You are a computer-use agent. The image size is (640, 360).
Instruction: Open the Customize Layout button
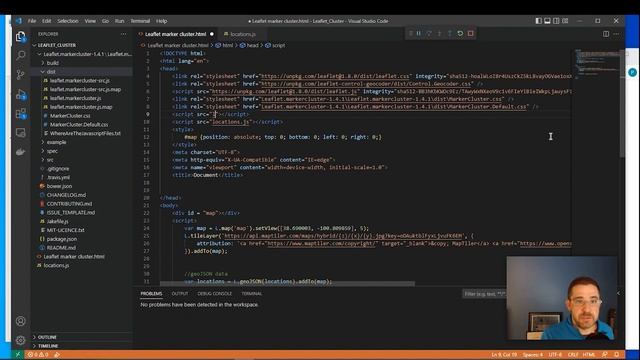click(565, 21)
